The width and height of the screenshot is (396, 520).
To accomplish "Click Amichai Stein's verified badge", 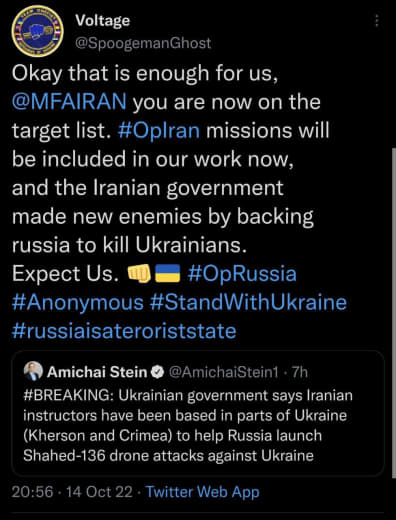I will 158,372.
